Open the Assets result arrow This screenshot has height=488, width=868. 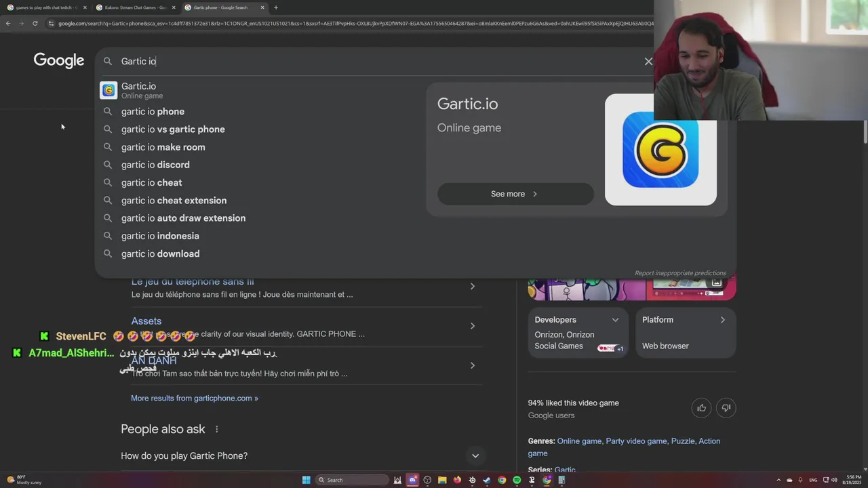point(473,326)
